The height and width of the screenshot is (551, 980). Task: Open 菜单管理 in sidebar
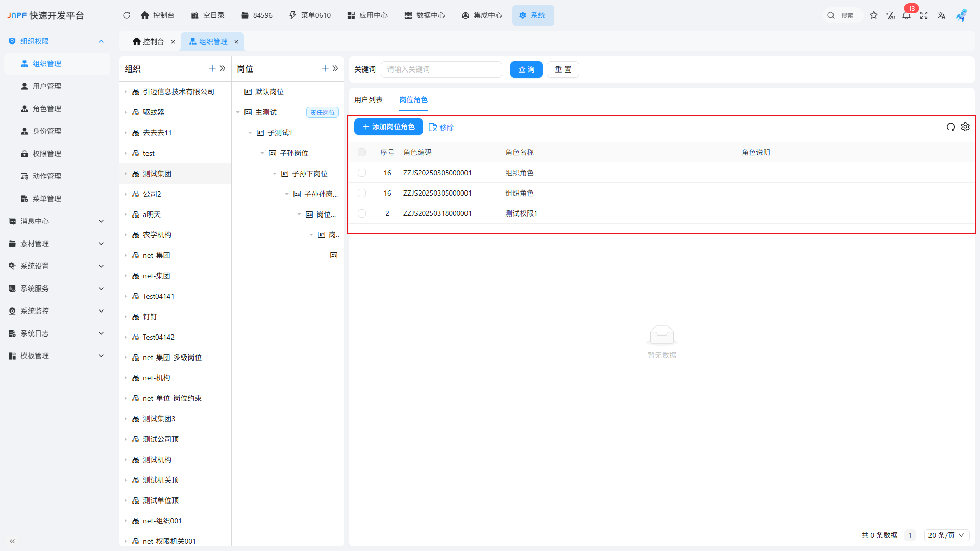point(57,199)
